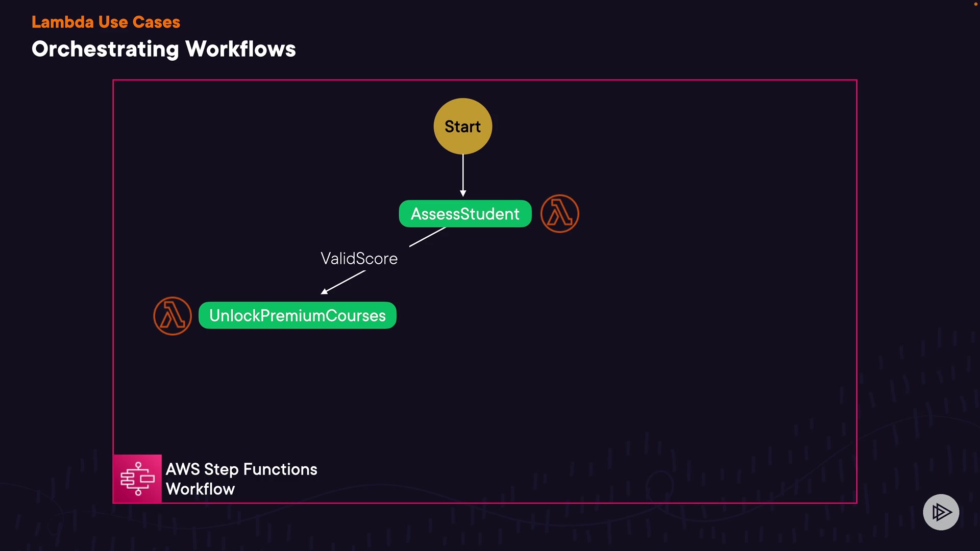The height and width of the screenshot is (551, 980).
Task: Click the word Workflow beside Step Functions icon
Action: [201, 489]
